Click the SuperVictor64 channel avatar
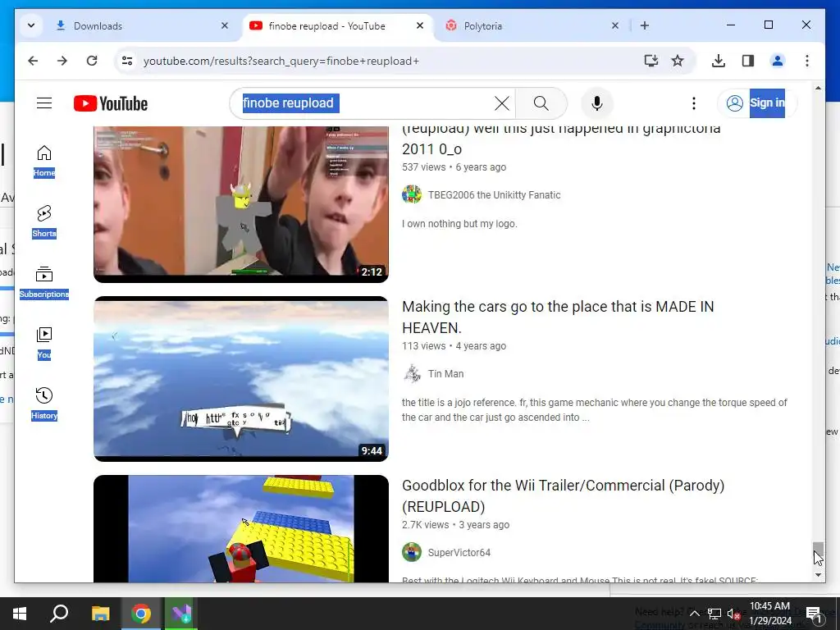Image resolution: width=840 pixels, height=630 pixels. (412, 552)
